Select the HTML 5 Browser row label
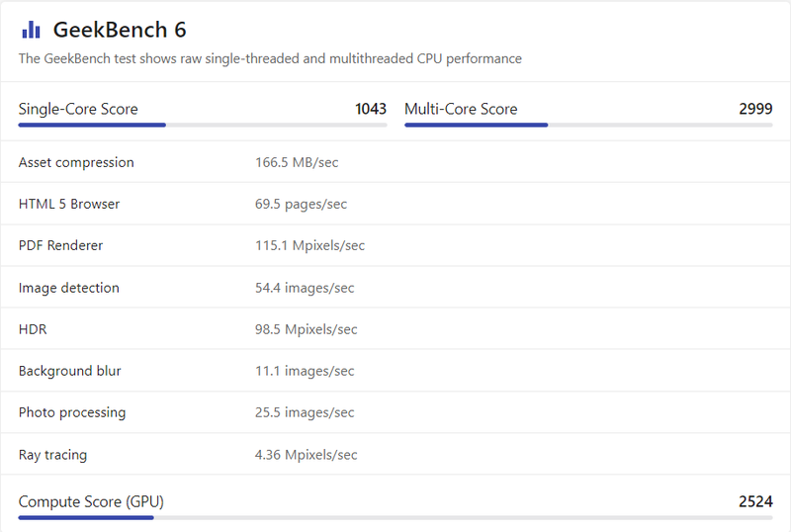 click(69, 204)
